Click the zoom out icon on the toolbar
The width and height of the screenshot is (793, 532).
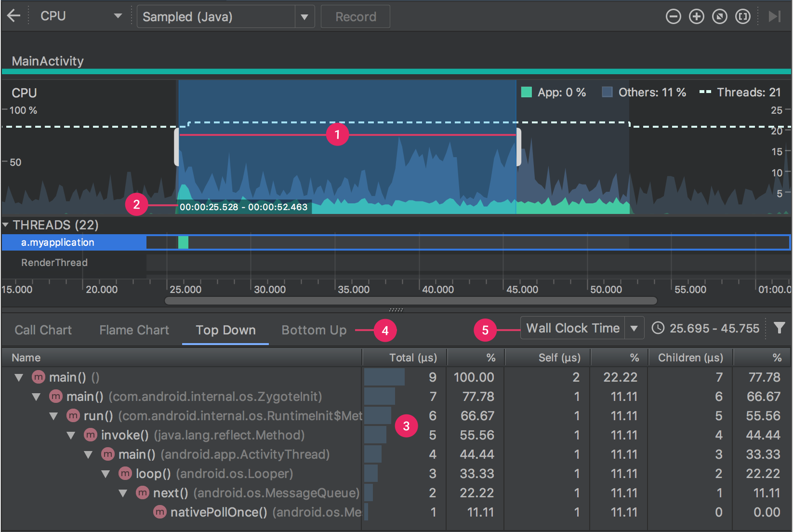pyautogui.click(x=673, y=16)
